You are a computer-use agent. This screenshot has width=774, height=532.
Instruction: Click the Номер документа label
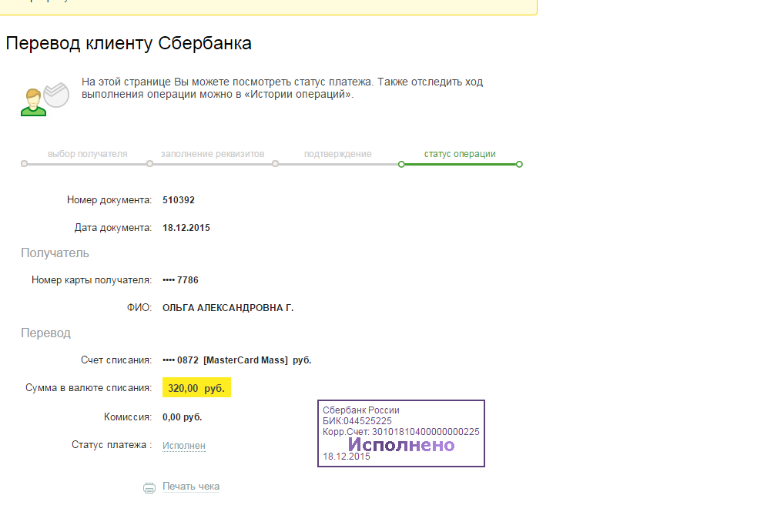(109, 200)
